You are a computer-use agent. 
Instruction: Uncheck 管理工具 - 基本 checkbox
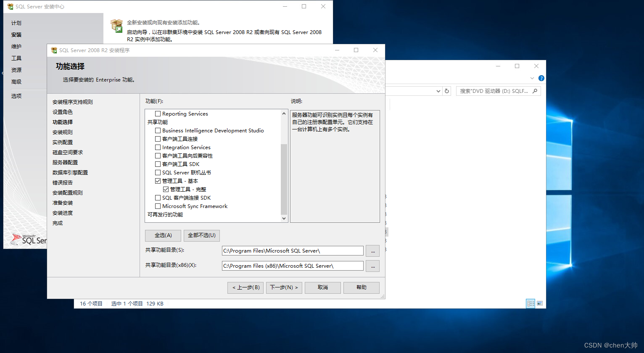(158, 181)
